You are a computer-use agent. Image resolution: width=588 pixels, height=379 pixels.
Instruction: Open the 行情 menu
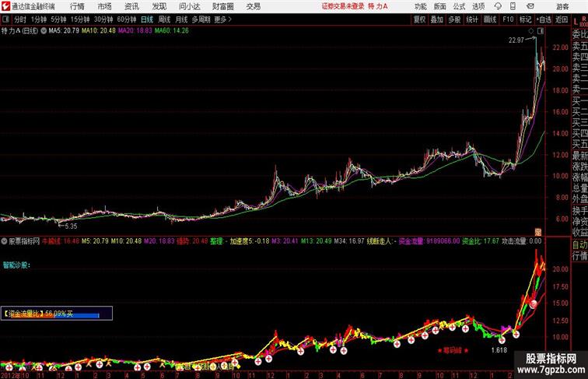point(77,6)
